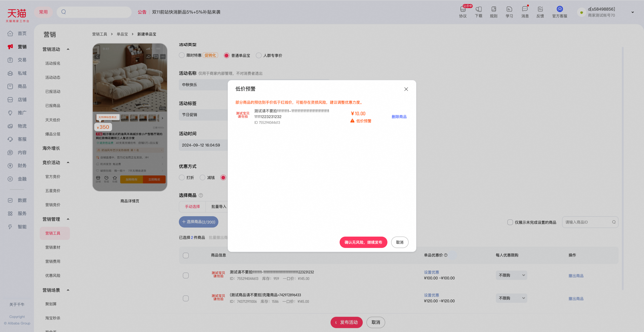
Task: Open the 学习 learning icon
Action: 509,12
